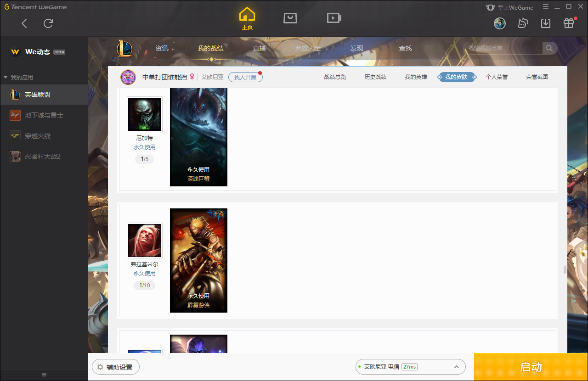Click 掌上WeGame in the title bar
588x381 pixels.
click(x=510, y=7)
